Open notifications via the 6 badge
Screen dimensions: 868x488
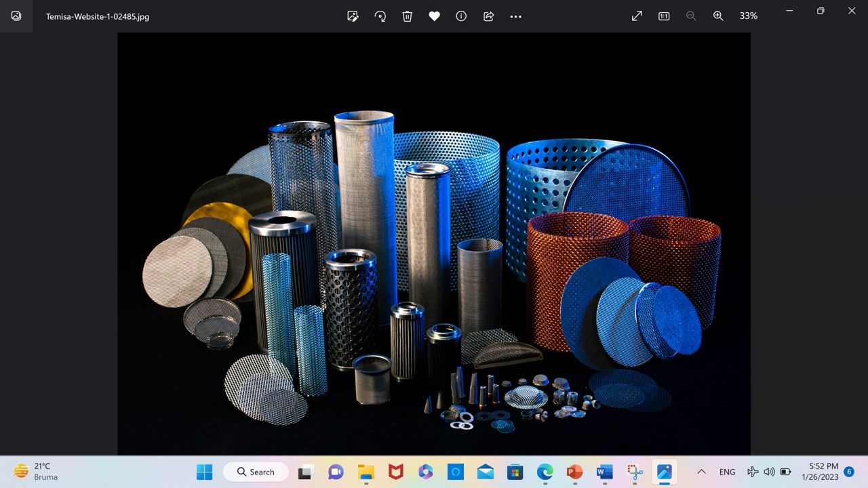(x=849, y=472)
